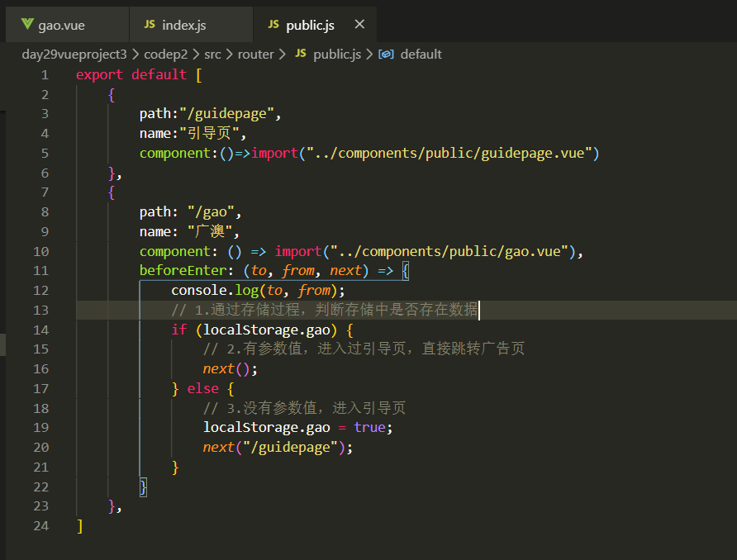
Task: Click 'beforeEnter' on line 11
Action: pyautogui.click(x=183, y=271)
